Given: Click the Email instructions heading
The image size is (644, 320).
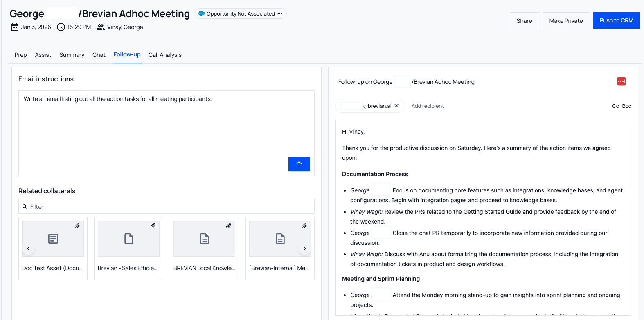Looking at the screenshot, I should (46, 79).
